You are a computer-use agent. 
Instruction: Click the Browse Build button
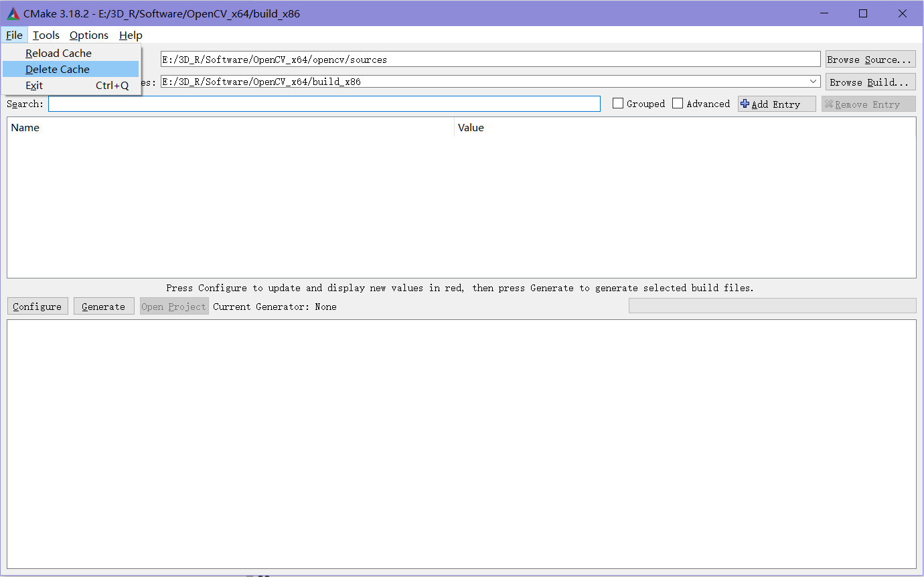(870, 82)
